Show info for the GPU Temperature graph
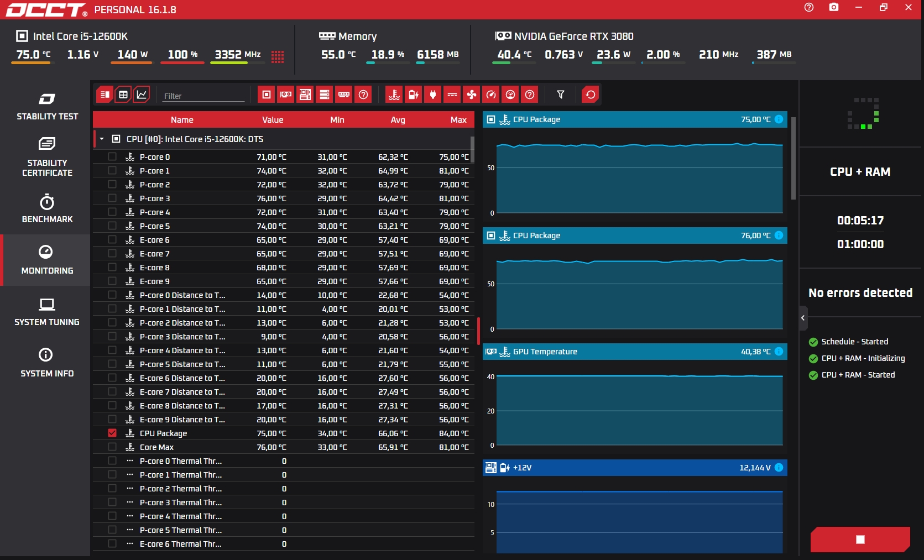924x560 pixels. click(x=779, y=352)
